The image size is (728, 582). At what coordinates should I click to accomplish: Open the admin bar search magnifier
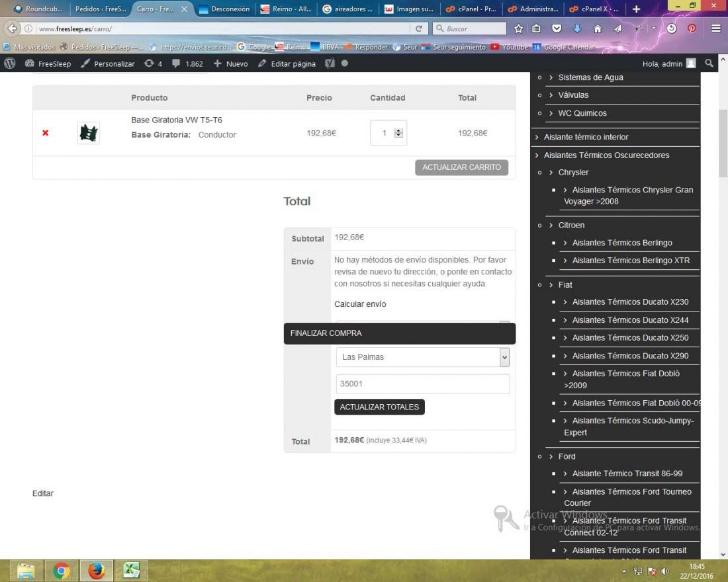click(709, 63)
